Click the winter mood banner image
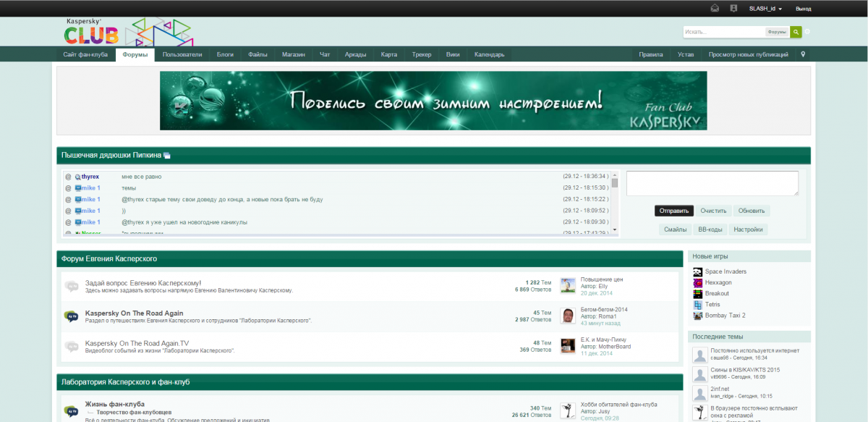Screen dimensions: 868x422 (433, 100)
